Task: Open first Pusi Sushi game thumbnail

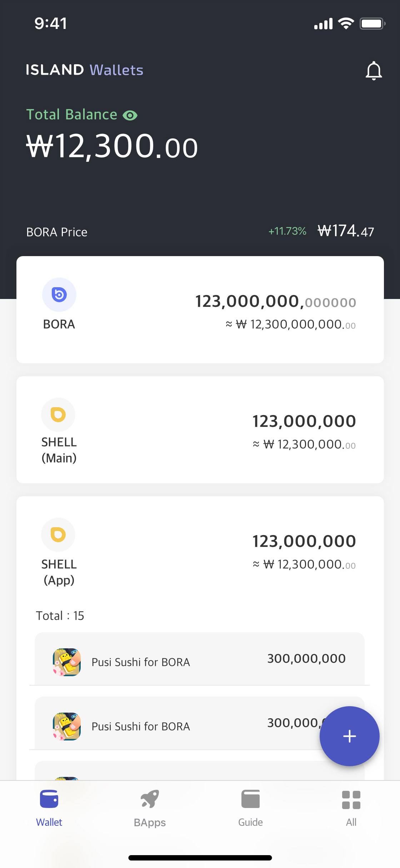Action: pyautogui.click(x=67, y=662)
